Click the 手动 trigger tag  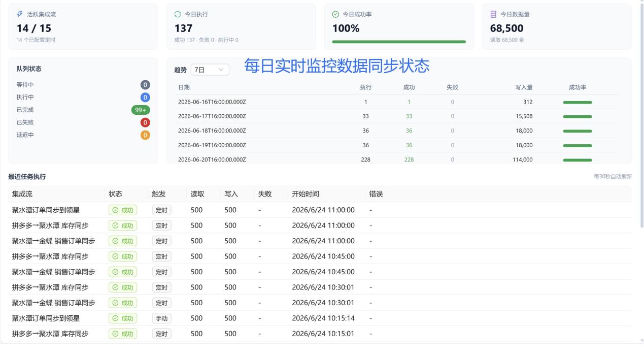pyautogui.click(x=161, y=318)
